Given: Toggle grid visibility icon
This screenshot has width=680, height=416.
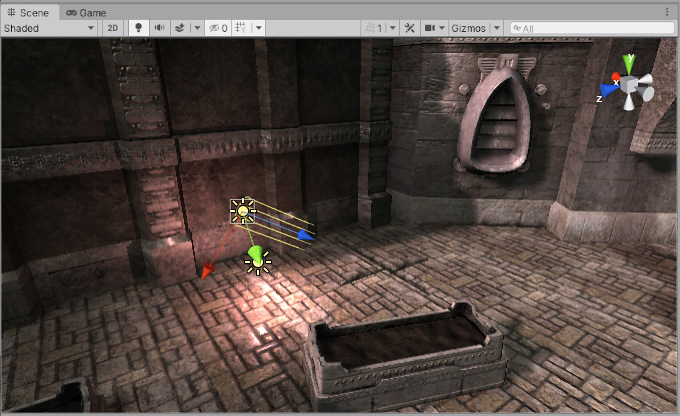Looking at the screenshot, I should (x=241, y=28).
